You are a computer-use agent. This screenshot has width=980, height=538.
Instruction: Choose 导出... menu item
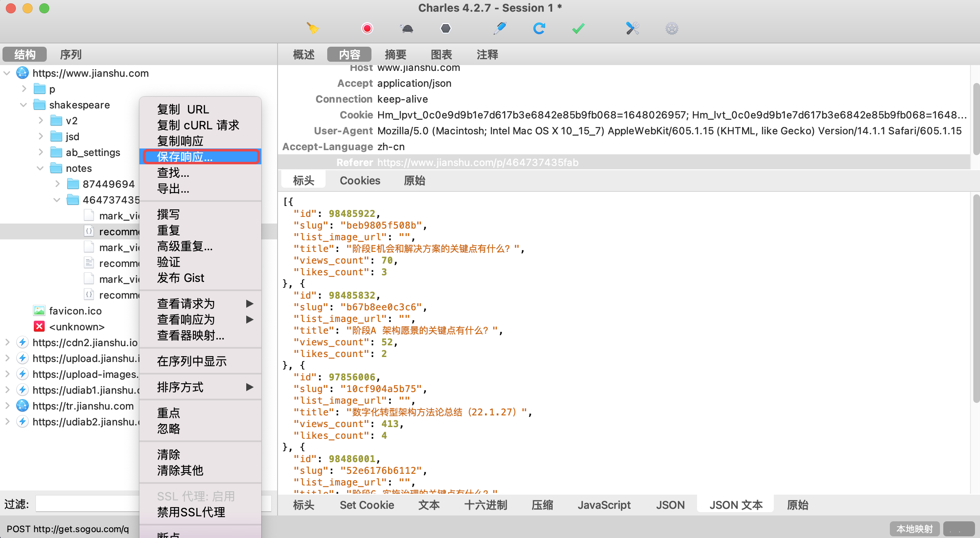tap(200, 189)
